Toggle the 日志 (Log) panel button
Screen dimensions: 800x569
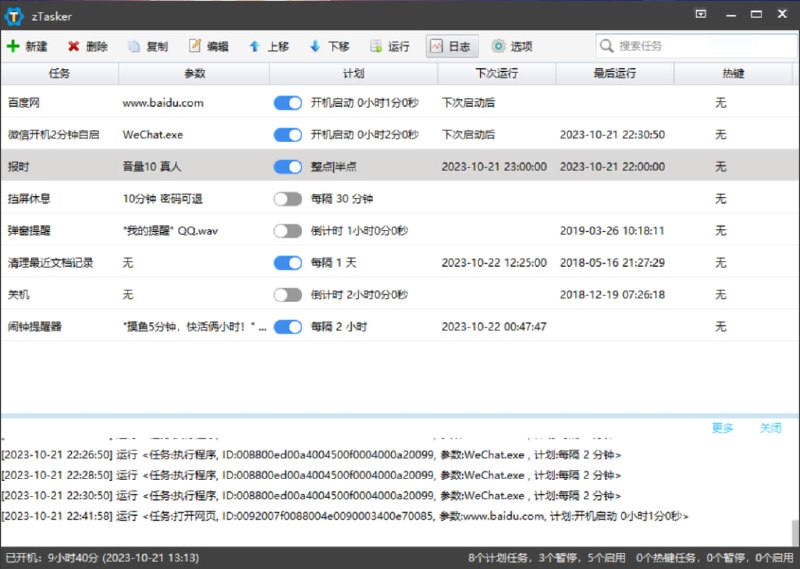point(452,46)
